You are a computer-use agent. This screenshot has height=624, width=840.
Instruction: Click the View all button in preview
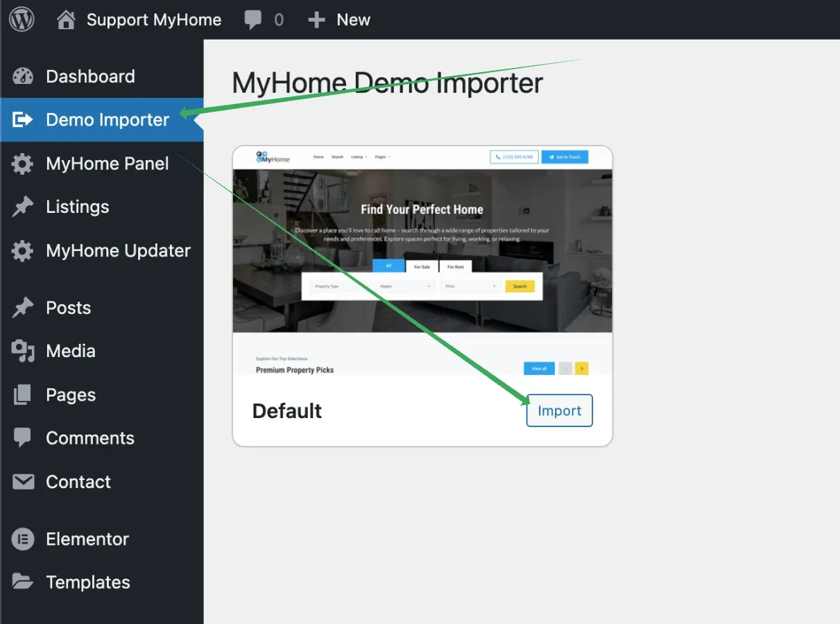pyautogui.click(x=539, y=368)
